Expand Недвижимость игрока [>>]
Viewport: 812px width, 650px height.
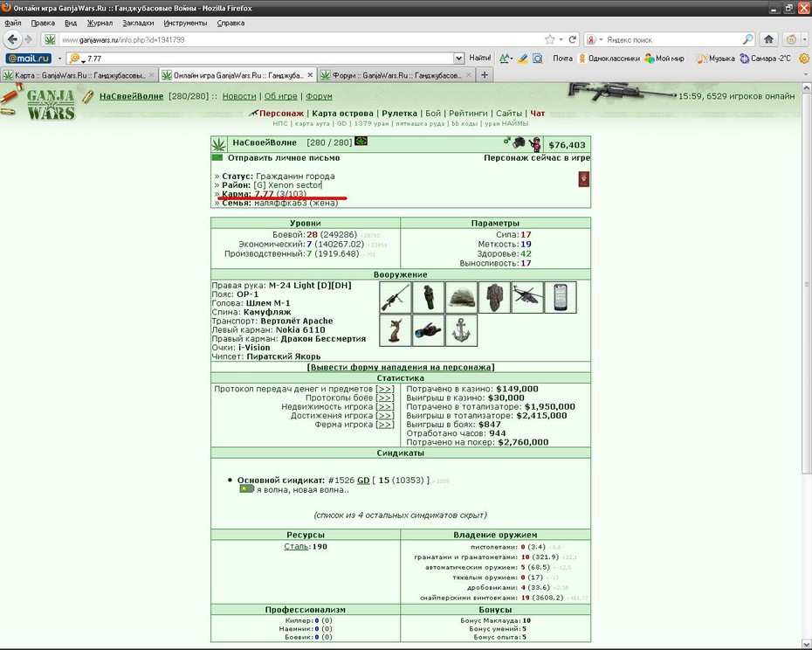tap(385, 406)
